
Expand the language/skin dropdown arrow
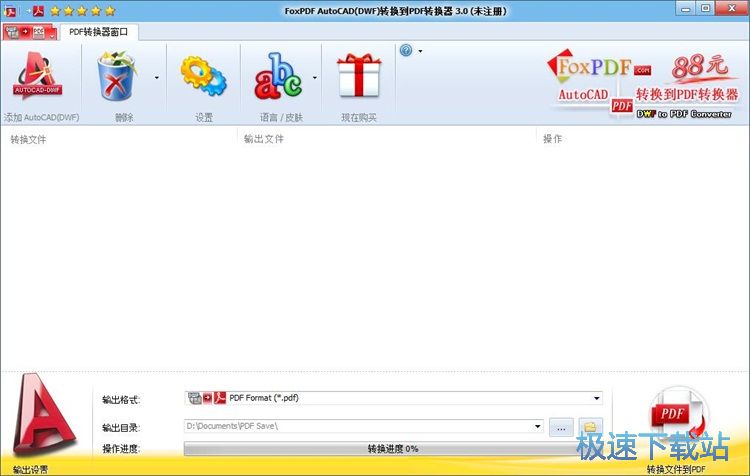314,77
